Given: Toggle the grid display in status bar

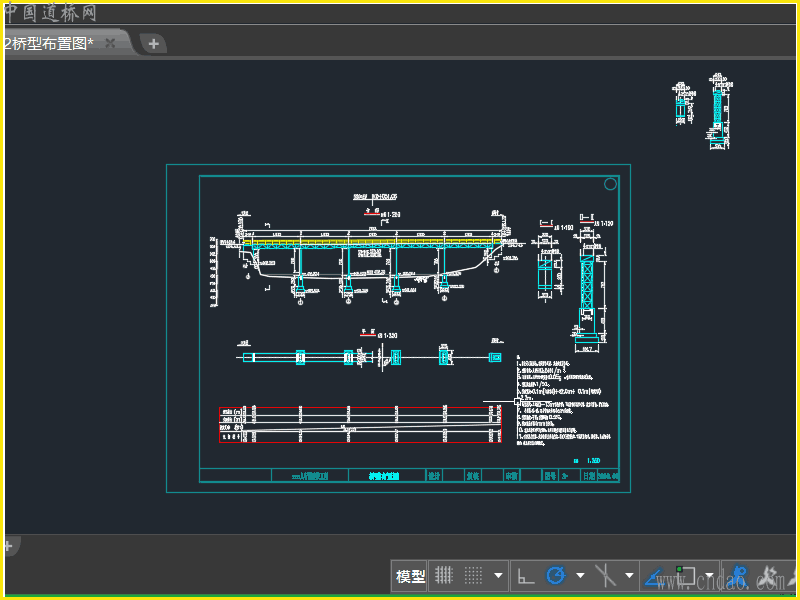Looking at the screenshot, I should [x=443, y=576].
